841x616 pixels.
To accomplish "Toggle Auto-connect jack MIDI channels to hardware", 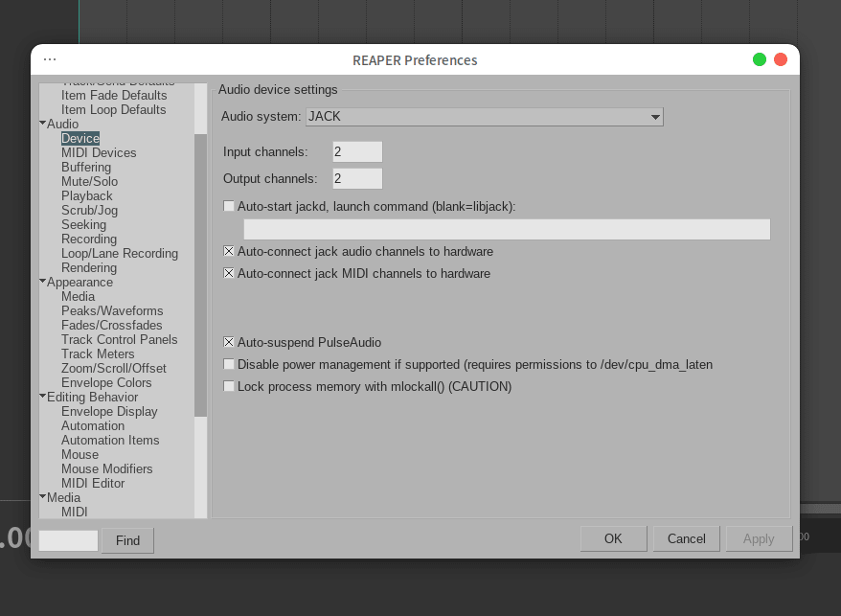I will click(229, 273).
